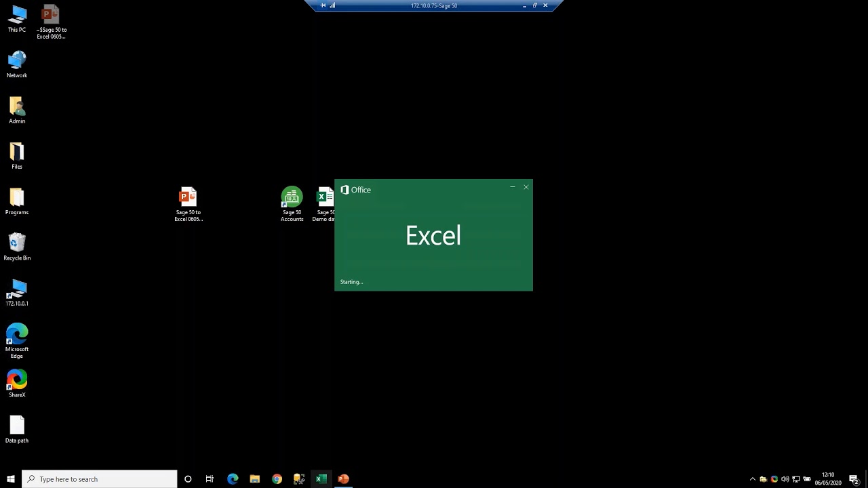This screenshot has width=868, height=488.
Task: Click the battery/power tray icon
Action: pos(807,479)
